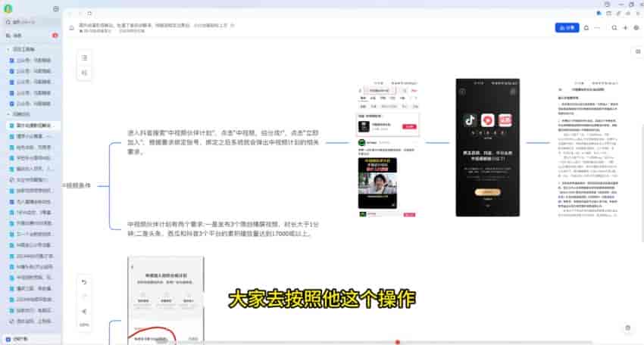Open the 100% zoom level control

84,325
